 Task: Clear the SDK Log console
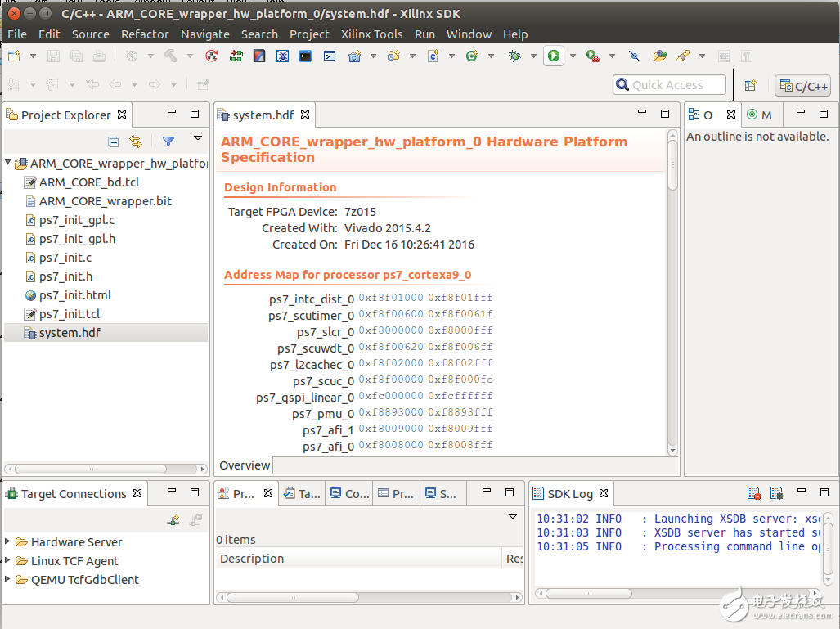point(753,493)
